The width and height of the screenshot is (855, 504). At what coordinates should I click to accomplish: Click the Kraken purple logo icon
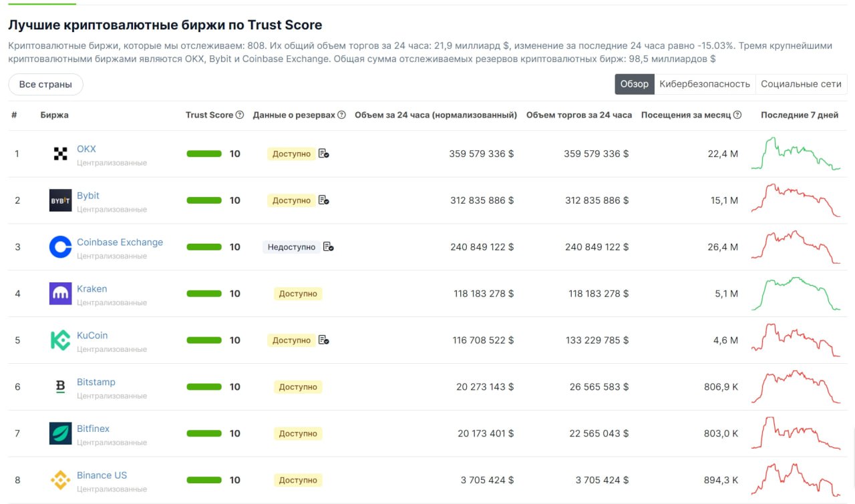[x=60, y=294]
